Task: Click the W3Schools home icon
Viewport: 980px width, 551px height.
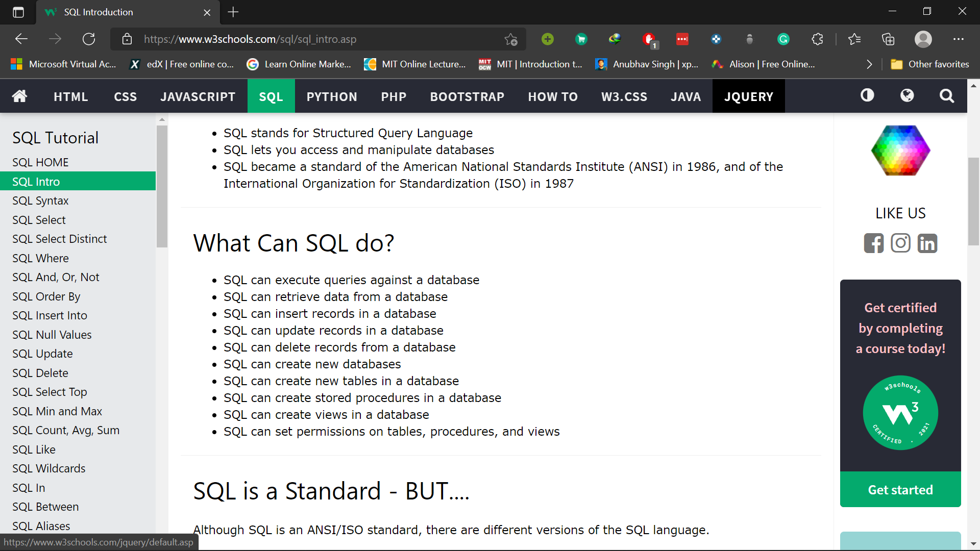Action: 19,96
